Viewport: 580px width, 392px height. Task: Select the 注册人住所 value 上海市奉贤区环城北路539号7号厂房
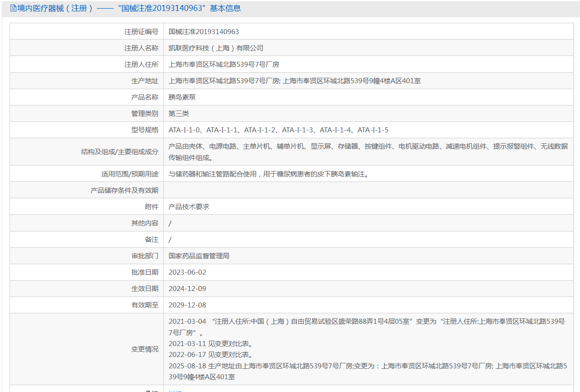(224, 65)
